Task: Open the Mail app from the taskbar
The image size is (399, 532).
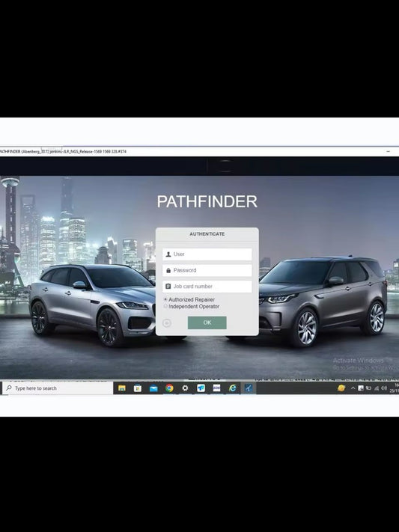Action: (x=153, y=388)
